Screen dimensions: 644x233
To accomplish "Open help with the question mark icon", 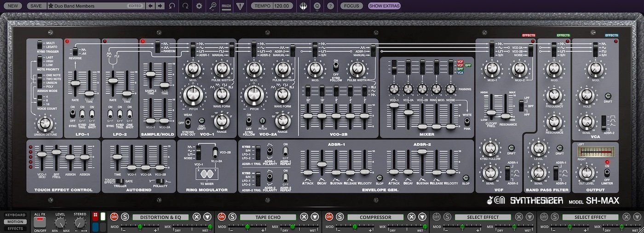I will click(x=330, y=6).
